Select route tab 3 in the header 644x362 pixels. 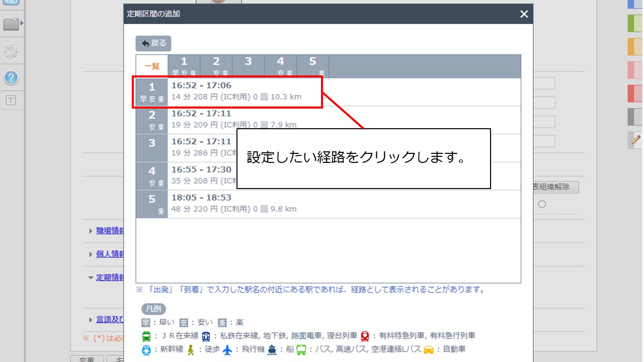(249, 65)
